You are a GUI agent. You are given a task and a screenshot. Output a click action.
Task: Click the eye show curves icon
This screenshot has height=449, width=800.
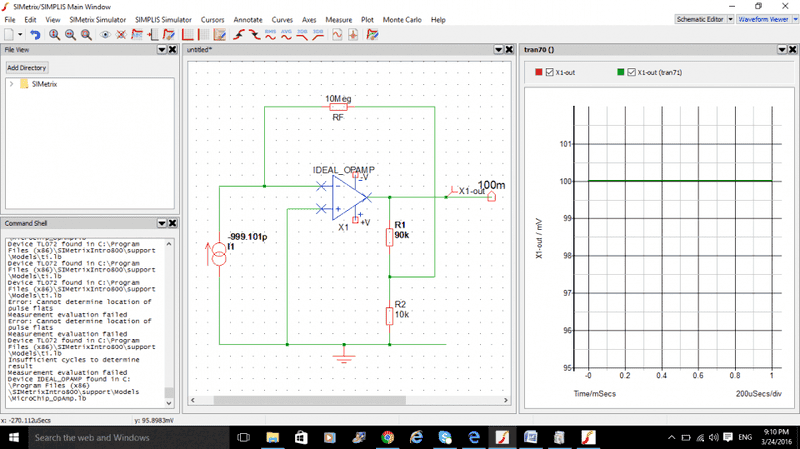click(105, 35)
